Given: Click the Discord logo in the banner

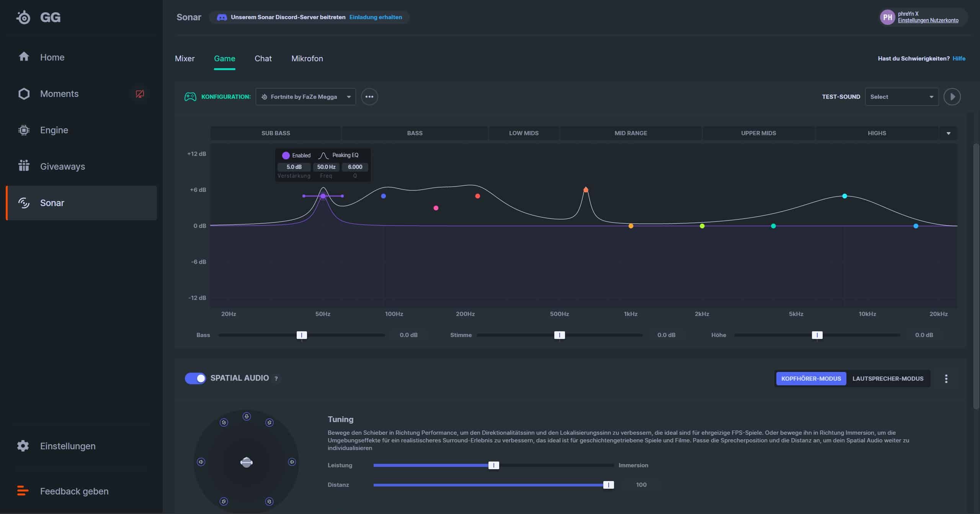Looking at the screenshot, I should [x=222, y=17].
